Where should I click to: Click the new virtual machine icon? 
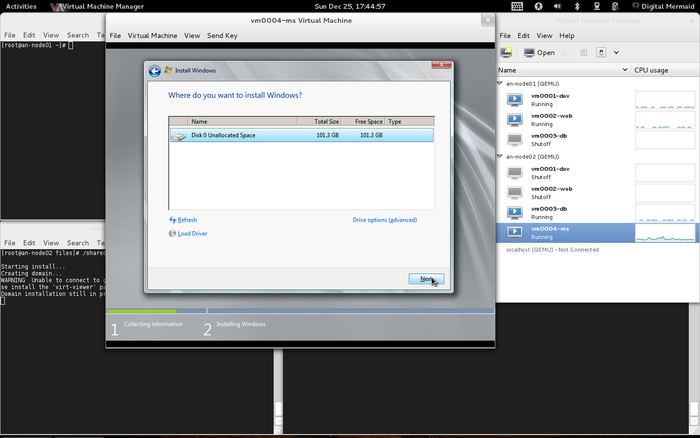click(x=507, y=52)
